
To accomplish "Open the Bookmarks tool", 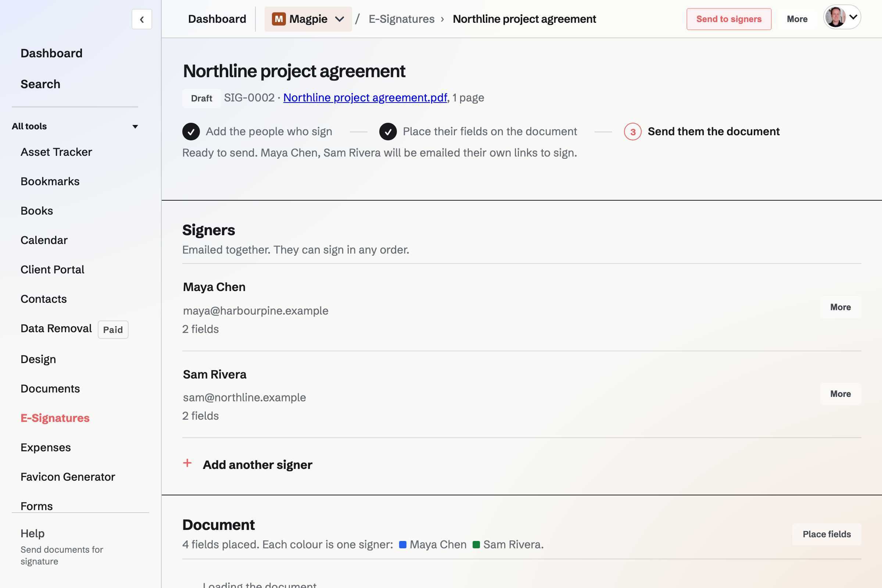I will coord(50,182).
